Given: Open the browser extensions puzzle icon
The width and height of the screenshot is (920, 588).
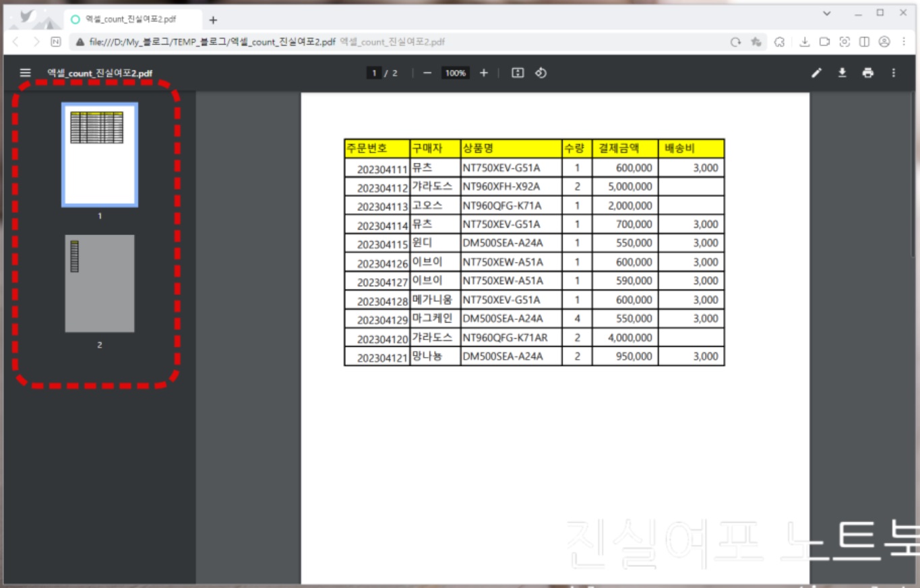Looking at the screenshot, I should point(780,42).
